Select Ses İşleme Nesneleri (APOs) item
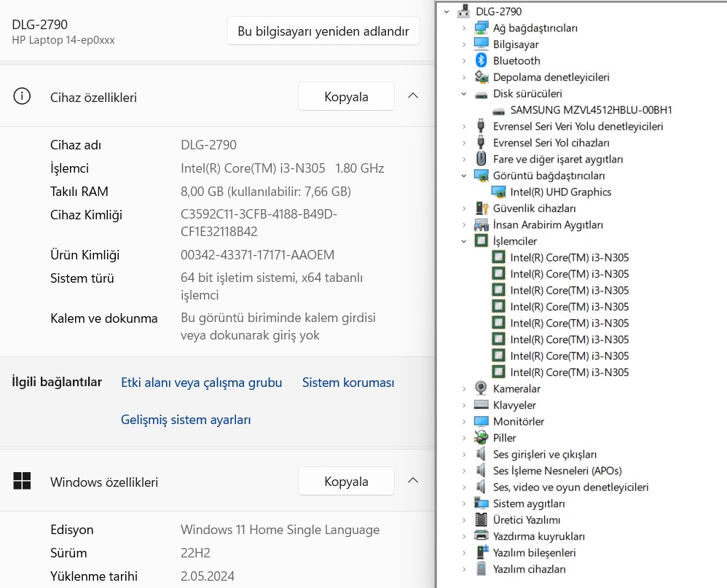This screenshot has height=588, width=727. [x=557, y=471]
